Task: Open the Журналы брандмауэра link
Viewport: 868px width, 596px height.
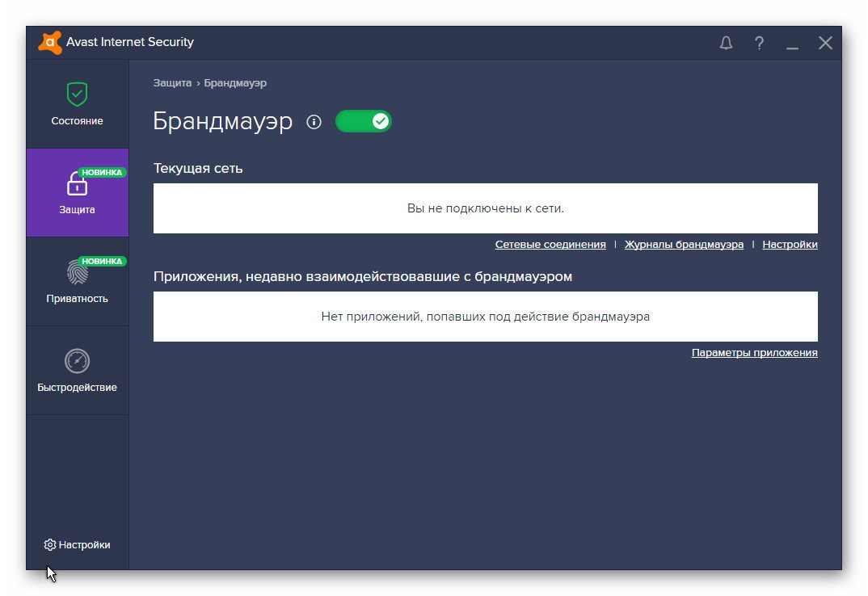Action: 684,245
